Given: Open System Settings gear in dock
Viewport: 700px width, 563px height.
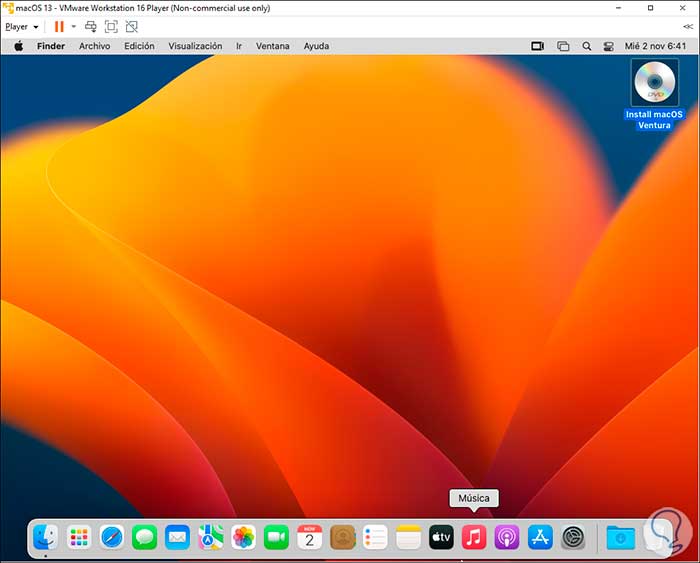Looking at the screenshot, I should [x=573, y=537].
